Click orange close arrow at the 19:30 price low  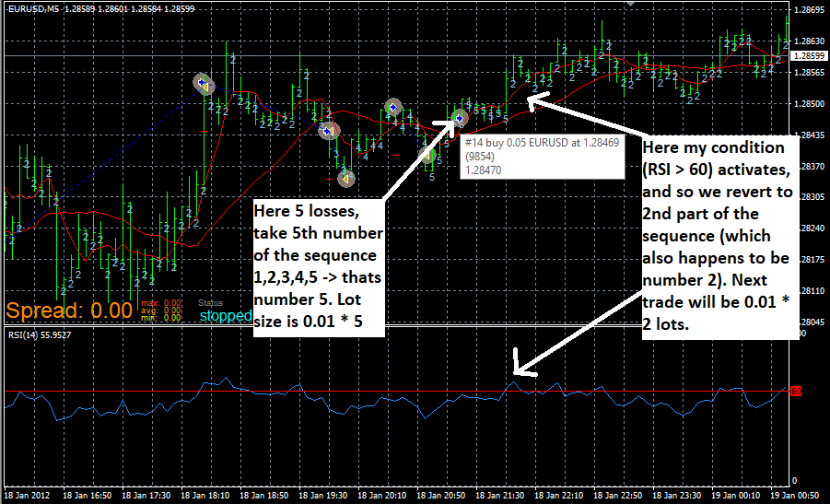pos(345,180)
